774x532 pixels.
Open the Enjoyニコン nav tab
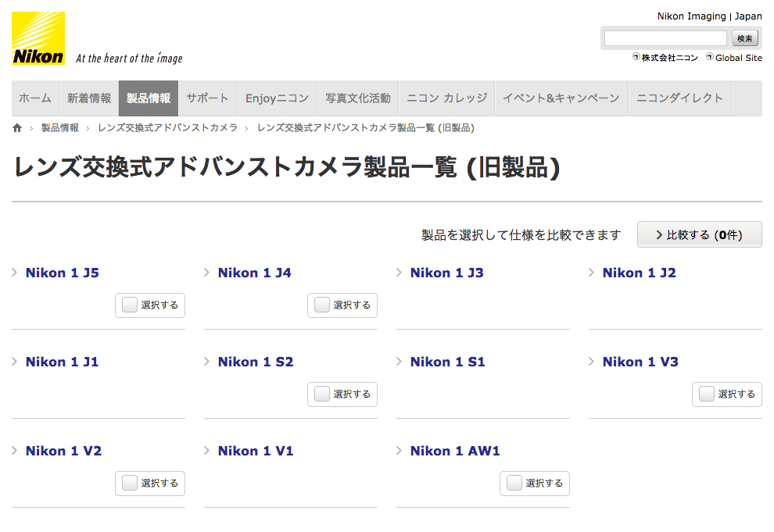pos(278,98)
